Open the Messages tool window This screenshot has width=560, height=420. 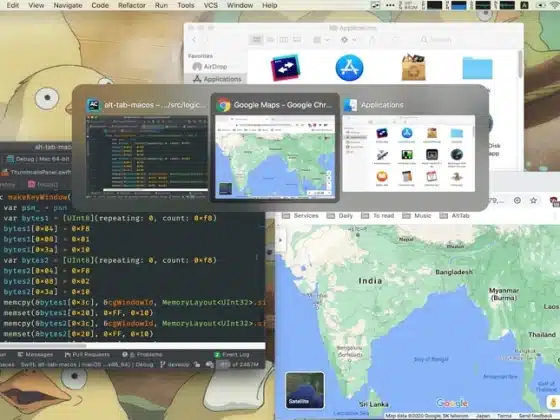tap(35, 354)
